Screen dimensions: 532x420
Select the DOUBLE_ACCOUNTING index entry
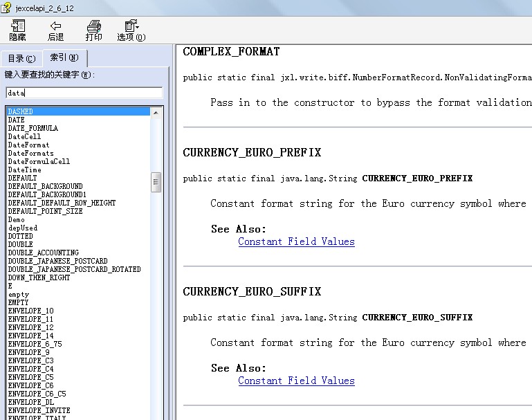[x=44, y=253]
